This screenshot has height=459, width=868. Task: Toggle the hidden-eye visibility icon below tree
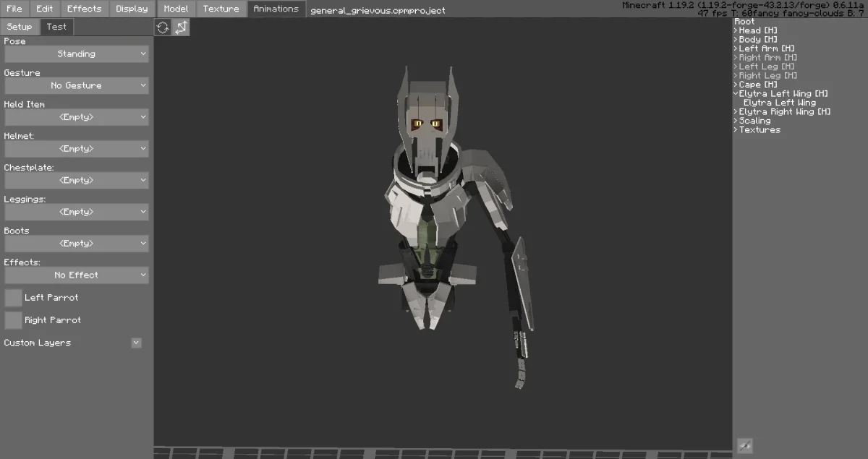pyautogui.click(x=744, y=445)
